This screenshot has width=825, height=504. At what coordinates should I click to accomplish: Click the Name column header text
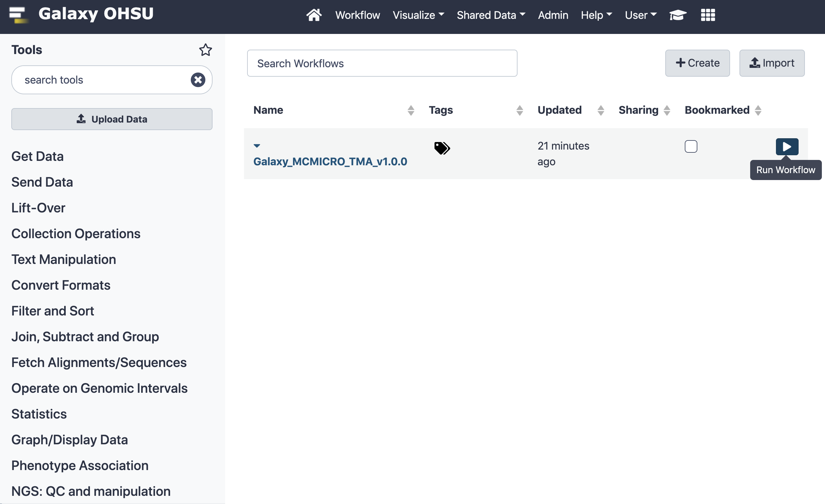tap(268, 110)
